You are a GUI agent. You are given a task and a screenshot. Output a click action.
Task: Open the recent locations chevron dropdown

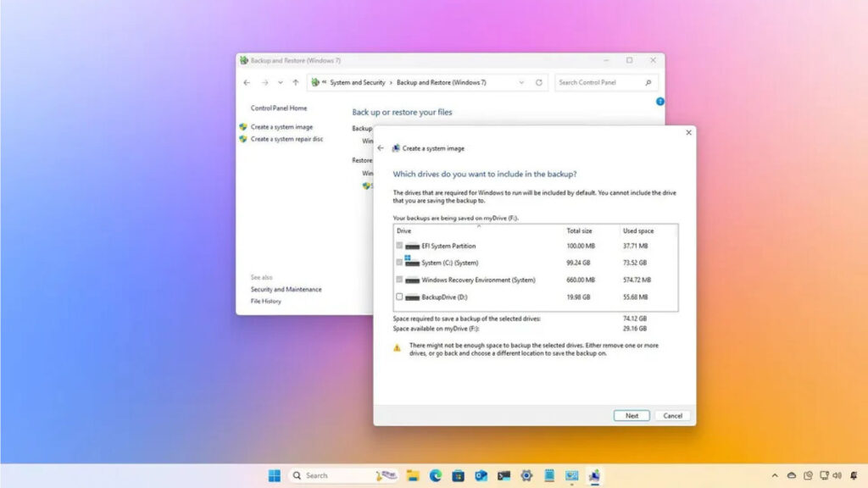click(281, 82)
